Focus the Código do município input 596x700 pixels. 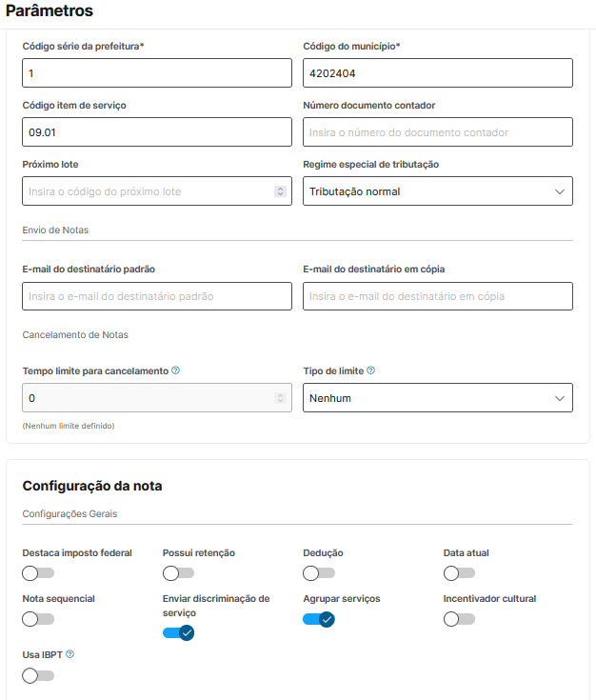tap(438, 73)
